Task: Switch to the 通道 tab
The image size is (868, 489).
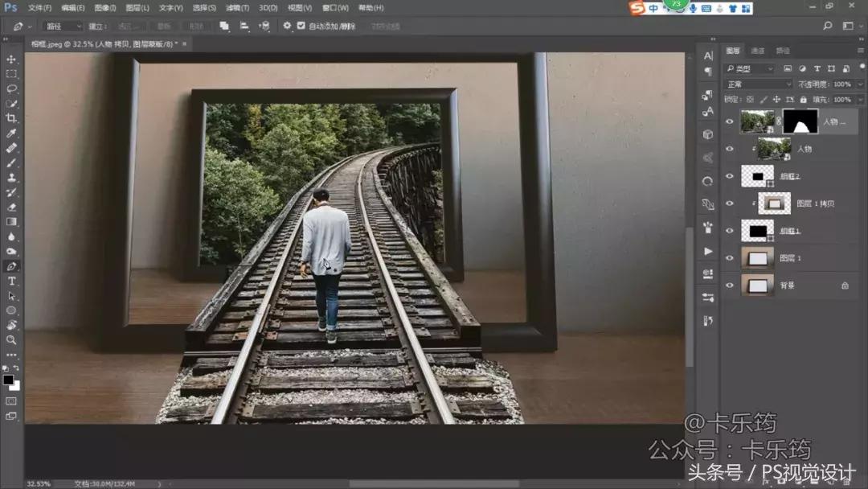Action: click(x=758, y=51)
